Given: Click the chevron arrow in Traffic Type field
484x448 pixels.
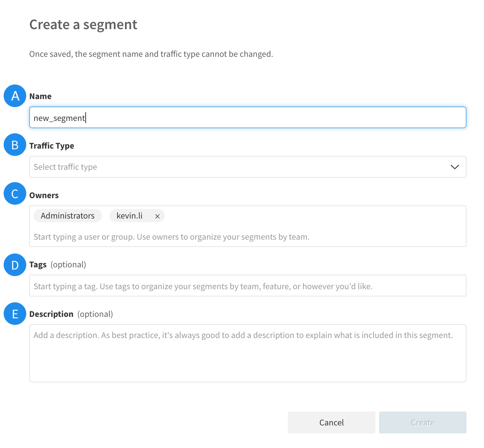Looking at the screenshot, I should click(454, 167).
